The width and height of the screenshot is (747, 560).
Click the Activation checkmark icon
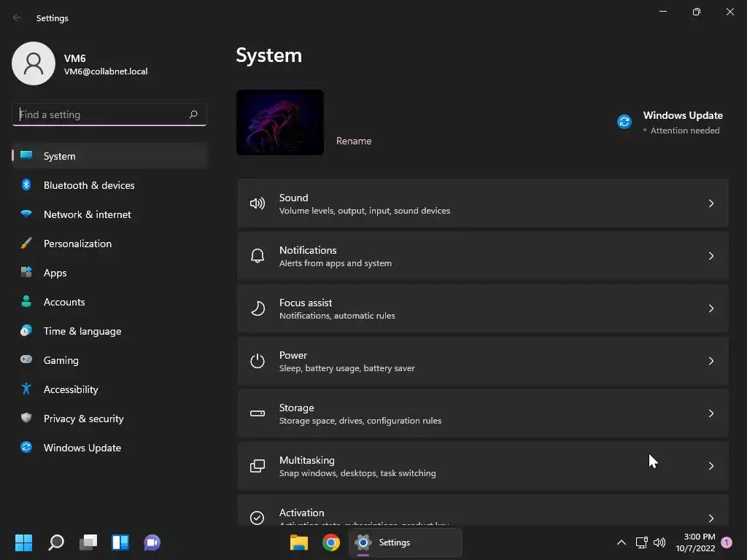(258, 518)
